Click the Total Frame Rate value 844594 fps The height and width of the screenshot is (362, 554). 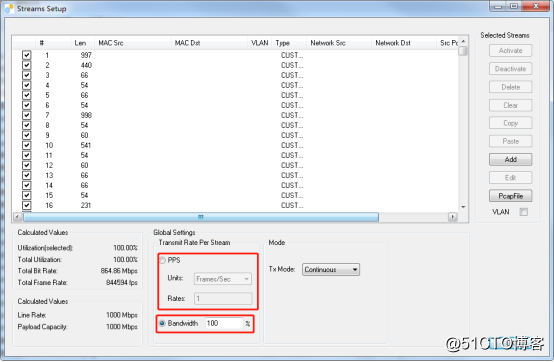122,283
